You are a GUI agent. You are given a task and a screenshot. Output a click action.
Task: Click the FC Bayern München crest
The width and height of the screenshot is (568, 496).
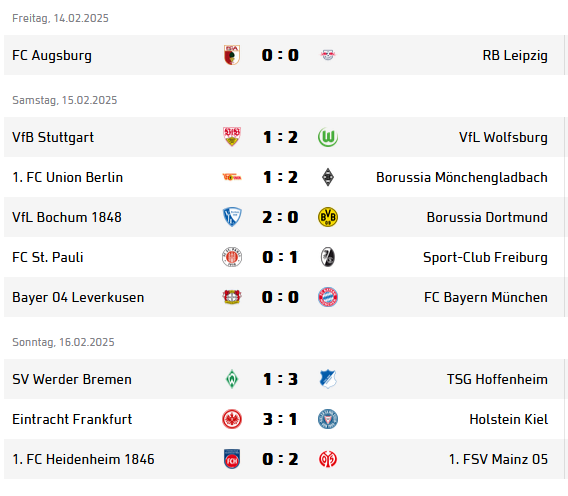pyautogui.click(x=328, y=297)
